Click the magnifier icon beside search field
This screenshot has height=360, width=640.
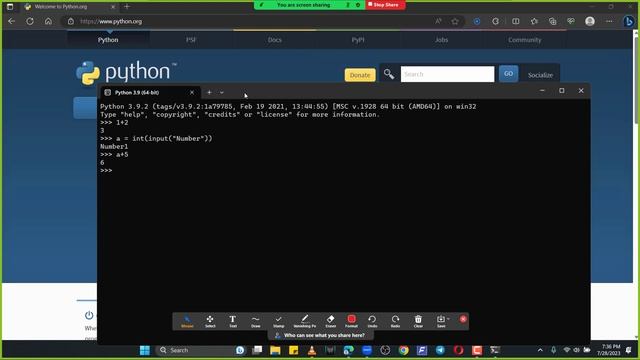(x=389, y=74)
